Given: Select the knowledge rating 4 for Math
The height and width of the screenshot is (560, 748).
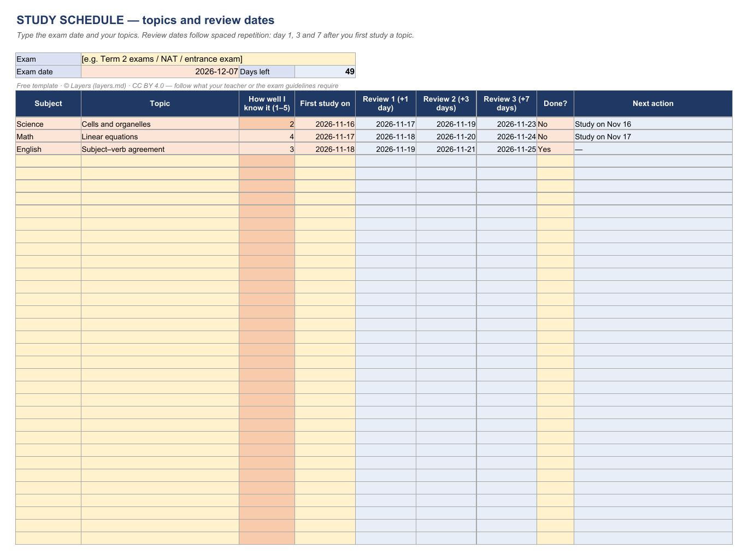Looking at the screenshot, I should coord(267,137).
